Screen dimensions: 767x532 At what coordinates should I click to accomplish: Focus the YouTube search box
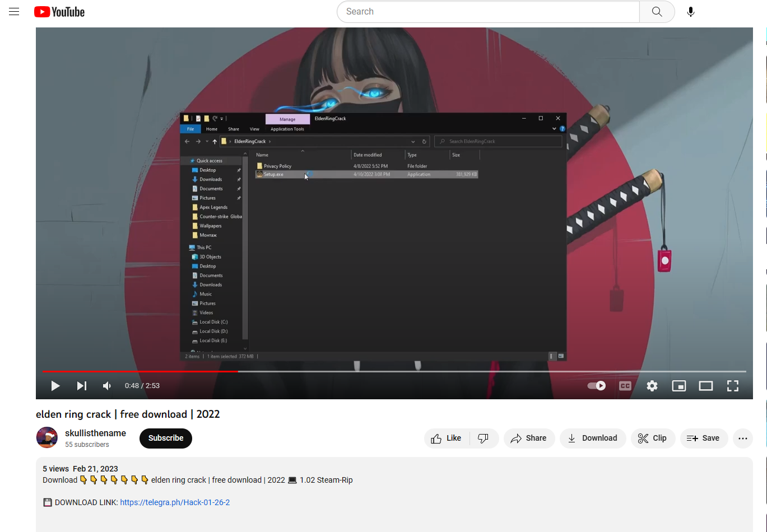(488, 12)
